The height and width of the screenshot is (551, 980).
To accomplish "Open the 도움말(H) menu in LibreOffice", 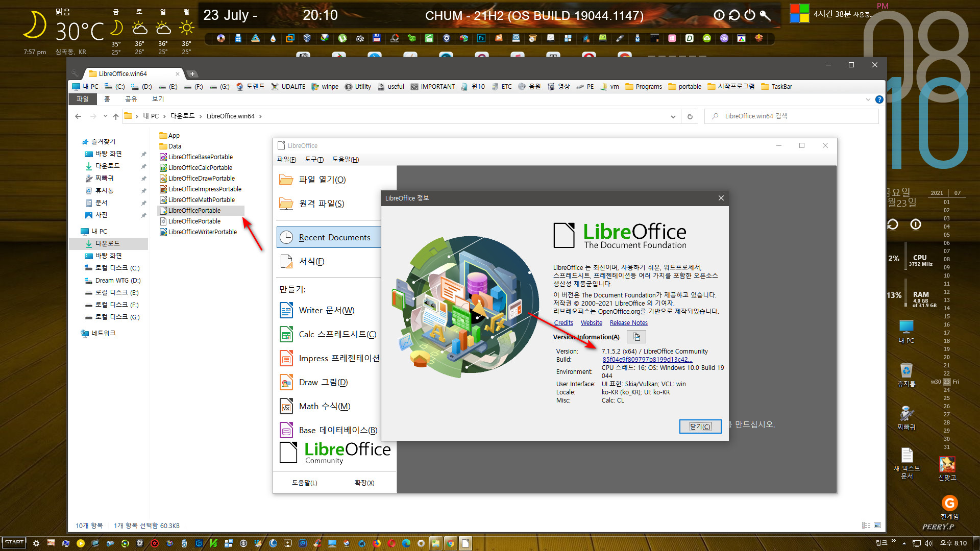I will [x=346, y=159].
